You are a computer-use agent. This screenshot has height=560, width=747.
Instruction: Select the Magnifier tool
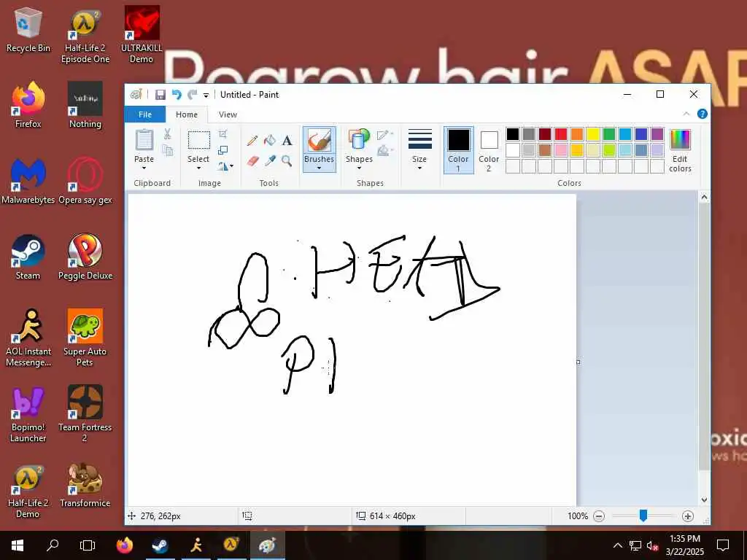287,161
